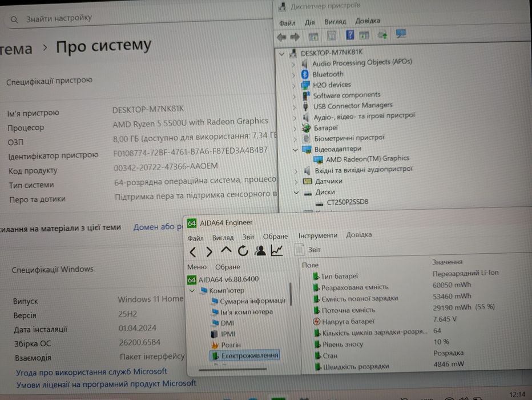Click the USB Connector Managers icon
Screen dimensions: 532x400
305,107
